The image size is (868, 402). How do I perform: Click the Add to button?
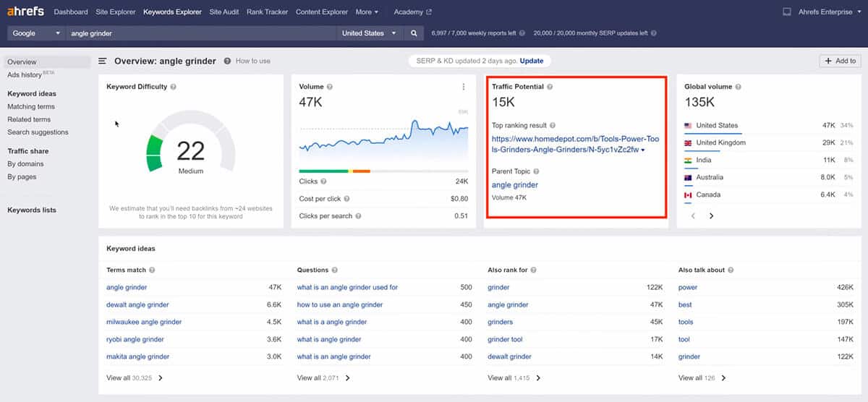point(840,61)
